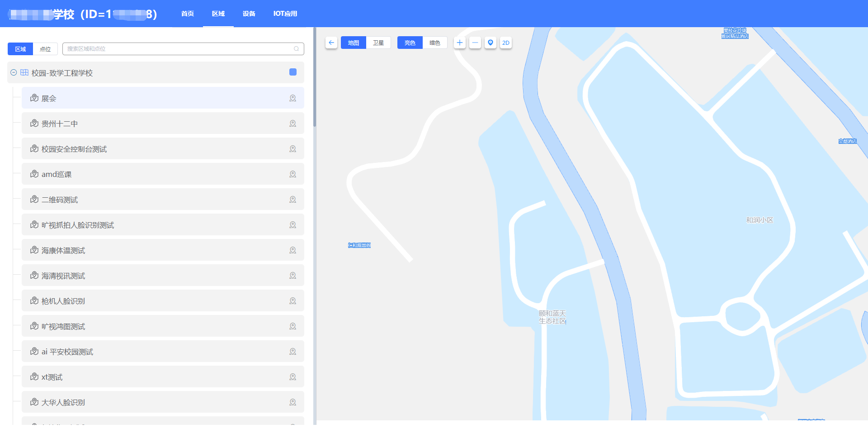Screen dimensions: 868x443
Task: Collapse the 校园-致学工程学校 tree node
Action: (14, 72)
